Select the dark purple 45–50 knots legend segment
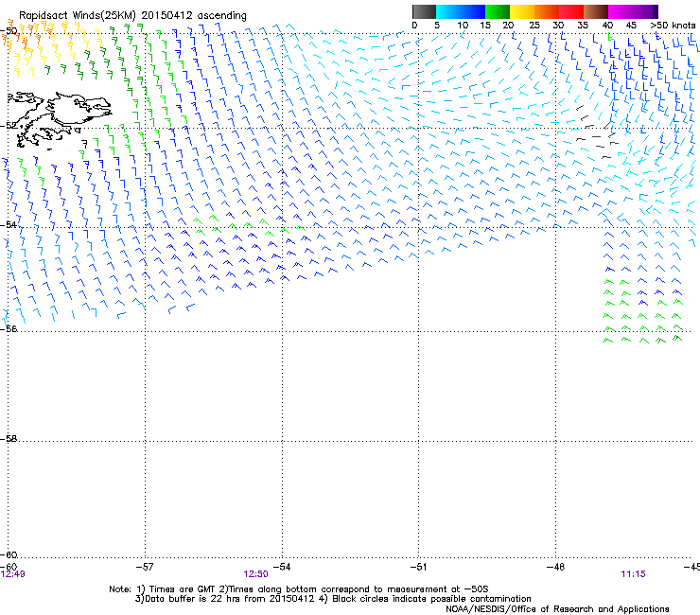700x615 pixels. coord(645,11)
